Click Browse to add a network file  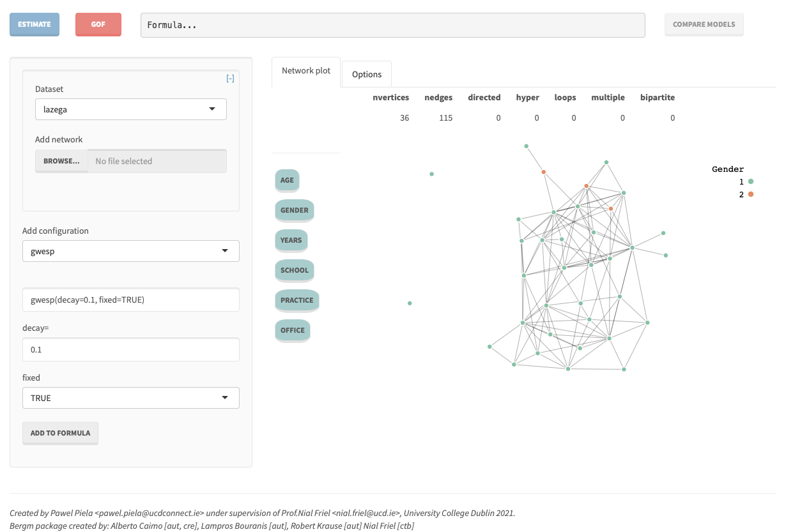[x=61, y=161]
